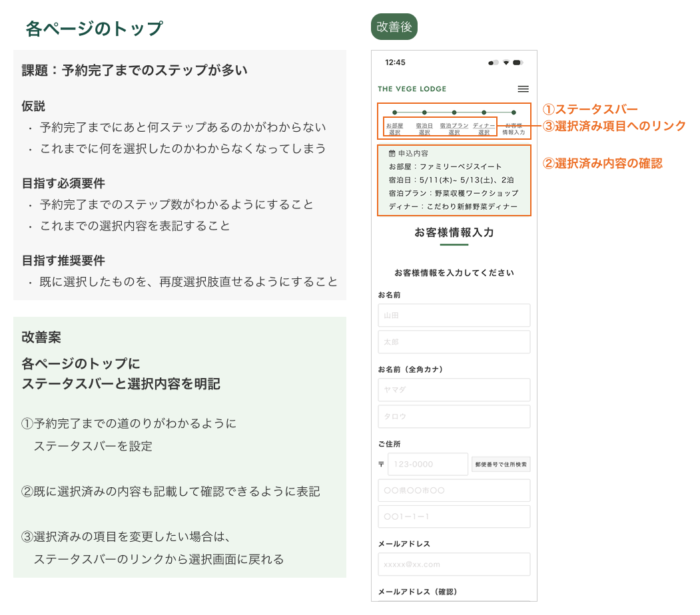Screen dimensions: 700x615
Task: Click the Wi-Fi icon in the status bar
Action: pyautogui.click(x=506, y=63)
